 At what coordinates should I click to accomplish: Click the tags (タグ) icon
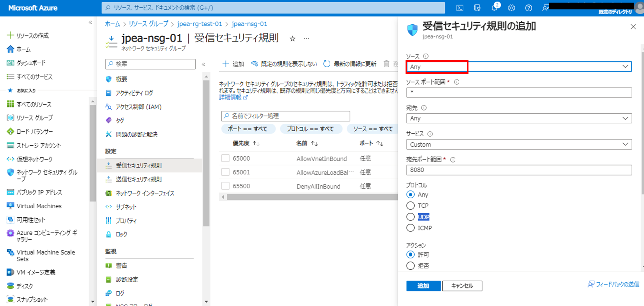click(x=109, y=120)
